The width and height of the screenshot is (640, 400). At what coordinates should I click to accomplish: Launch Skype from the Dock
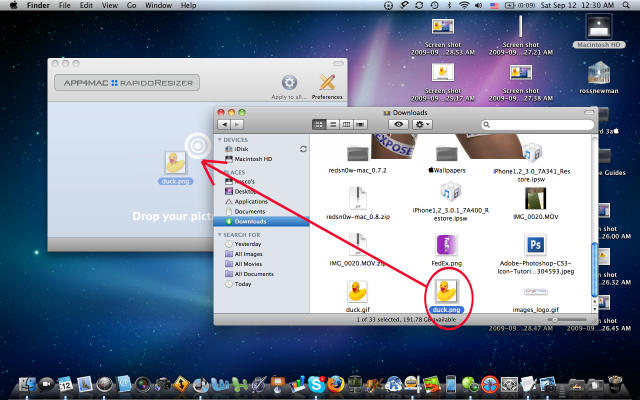tap(316, 384)
